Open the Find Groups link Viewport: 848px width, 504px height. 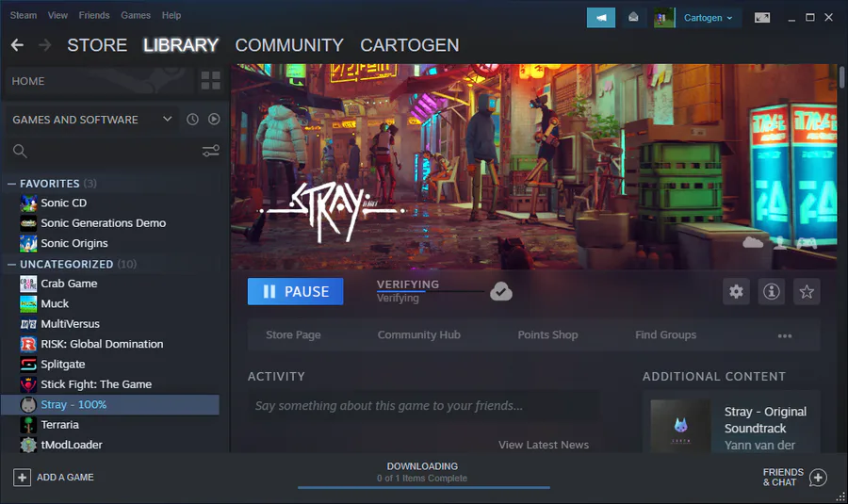pyautogui.click(x=666, y=335)
